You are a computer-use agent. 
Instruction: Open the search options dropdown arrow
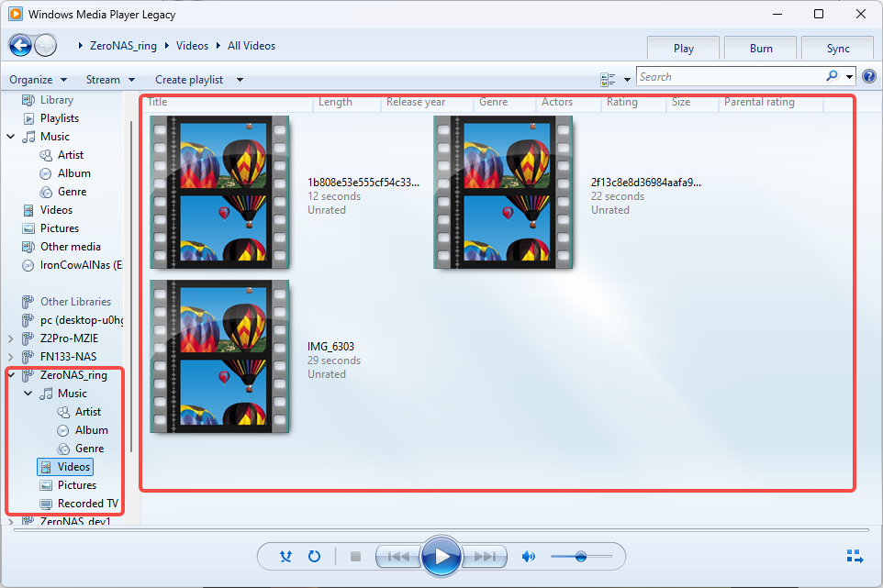pyautogui.click(x=849, y=76)
